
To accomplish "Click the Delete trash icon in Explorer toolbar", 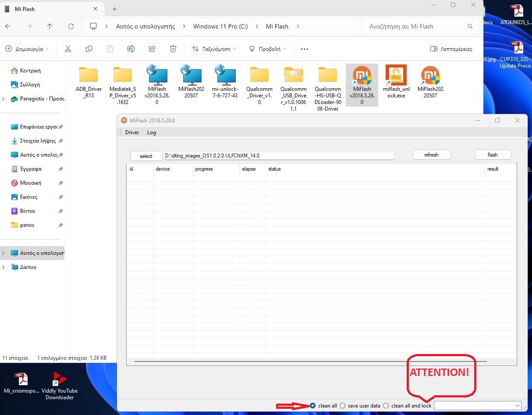I will [173, 49].
